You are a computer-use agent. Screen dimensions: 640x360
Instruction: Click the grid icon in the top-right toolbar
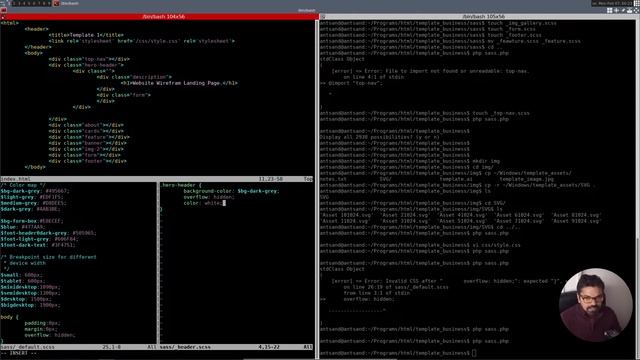click(609, 11)
